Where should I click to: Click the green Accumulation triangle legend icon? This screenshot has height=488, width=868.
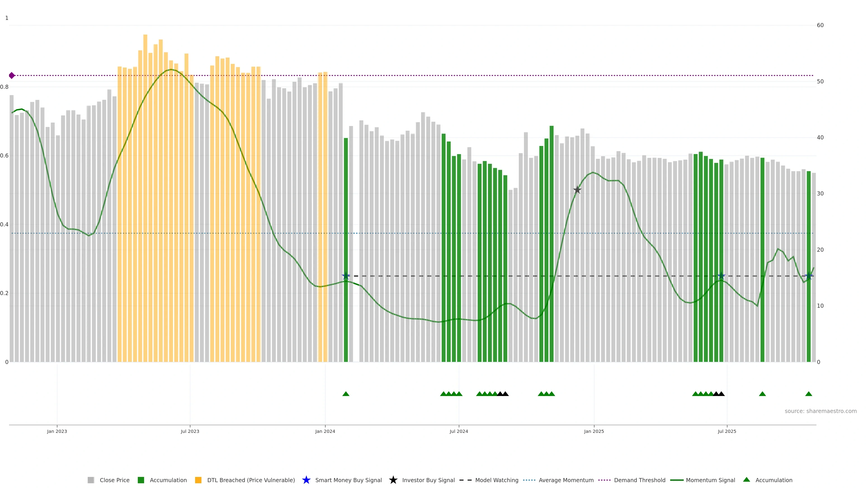(747, 480)
